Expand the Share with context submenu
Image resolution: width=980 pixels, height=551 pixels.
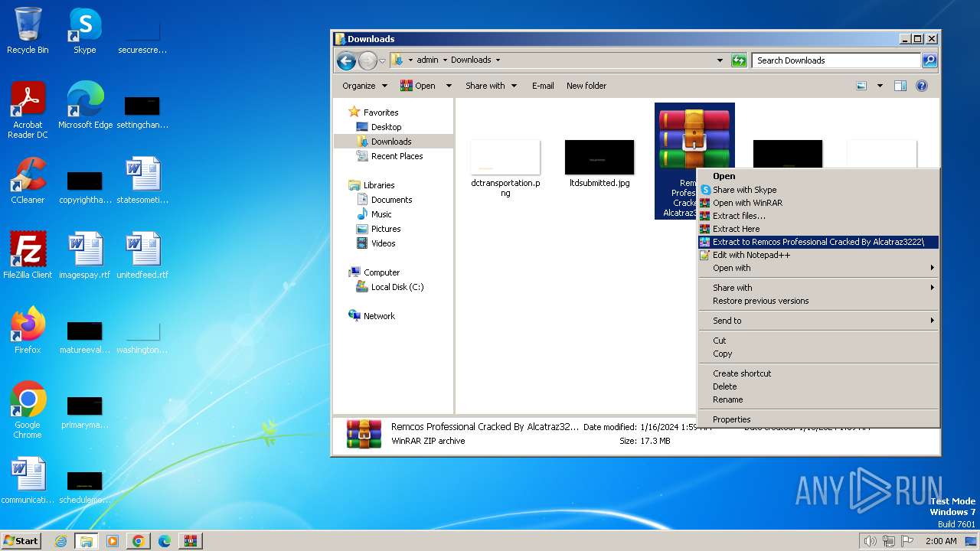[x=818, y=288]
